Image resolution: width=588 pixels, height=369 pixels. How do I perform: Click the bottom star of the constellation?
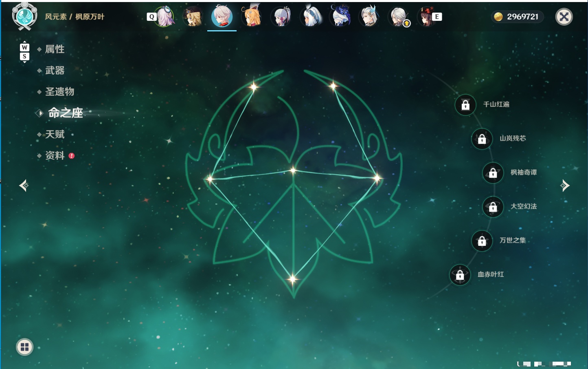(292, 279)
